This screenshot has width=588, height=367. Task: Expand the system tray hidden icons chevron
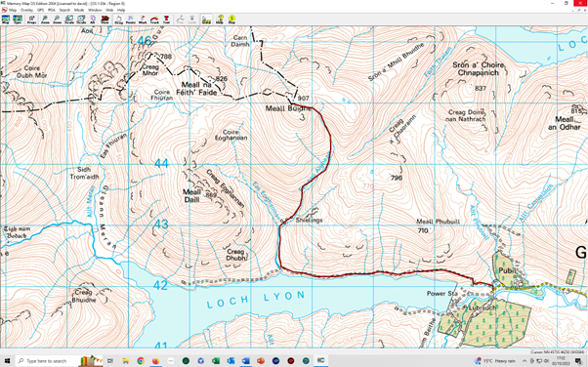click(525, 361)
